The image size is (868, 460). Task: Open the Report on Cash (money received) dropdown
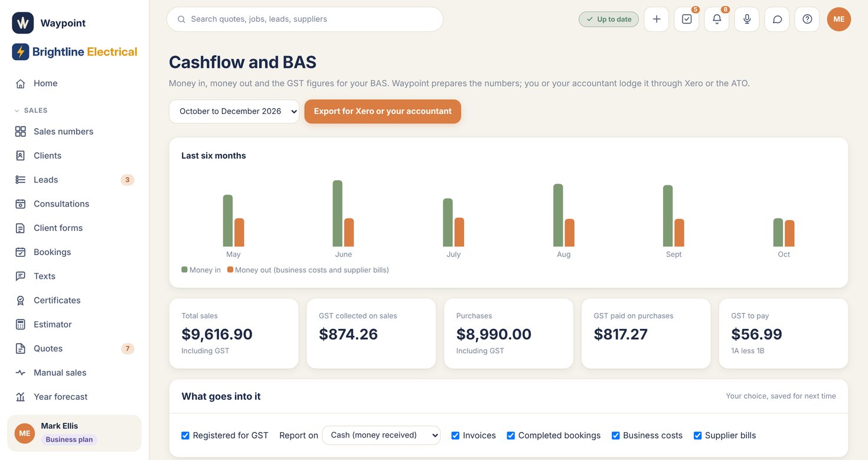[x=381, y=435]
